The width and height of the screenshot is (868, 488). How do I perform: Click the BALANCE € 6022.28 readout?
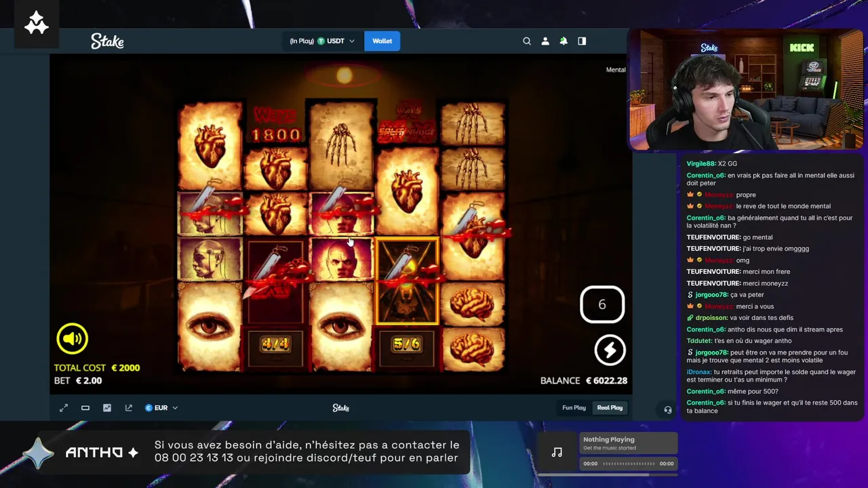584,381
